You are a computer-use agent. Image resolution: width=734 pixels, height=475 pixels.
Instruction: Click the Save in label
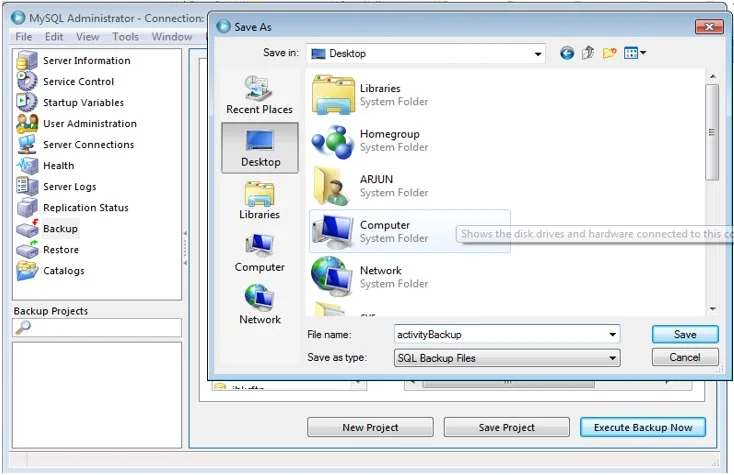pyautogui.click(x=280, y=52)
